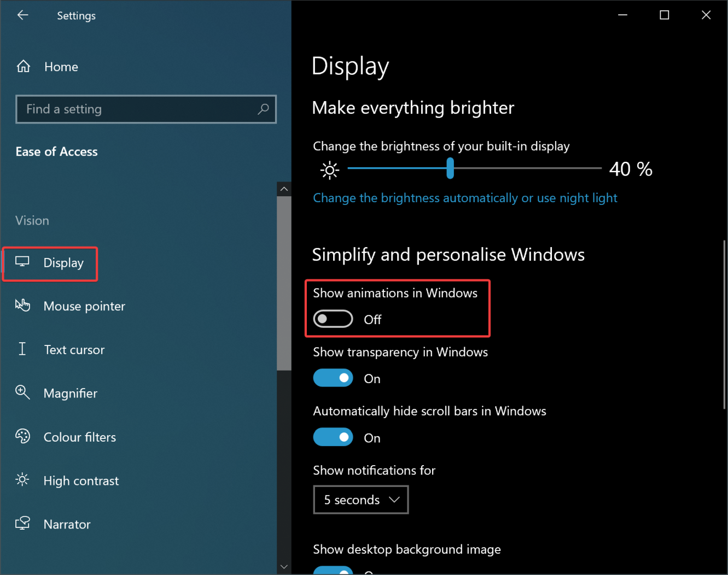
Task: Click the Magnifier zoom icon
Action: 22,392
